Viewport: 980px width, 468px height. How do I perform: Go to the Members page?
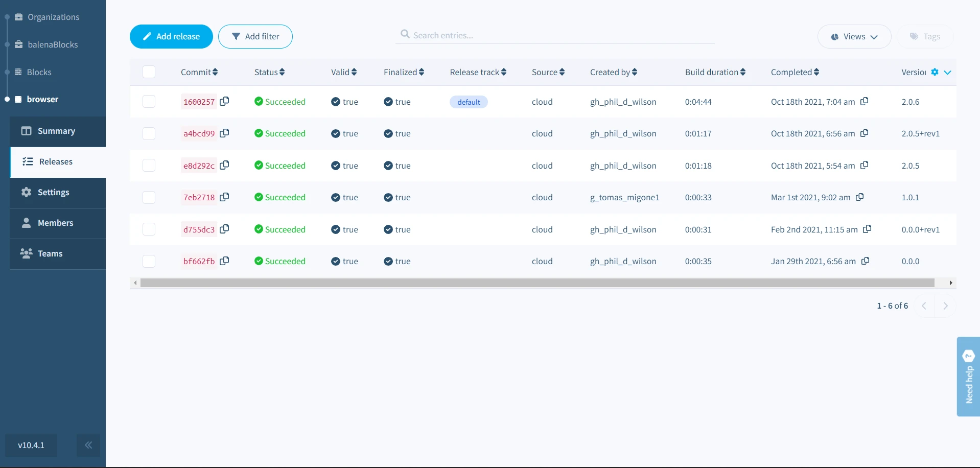(56, 223)
